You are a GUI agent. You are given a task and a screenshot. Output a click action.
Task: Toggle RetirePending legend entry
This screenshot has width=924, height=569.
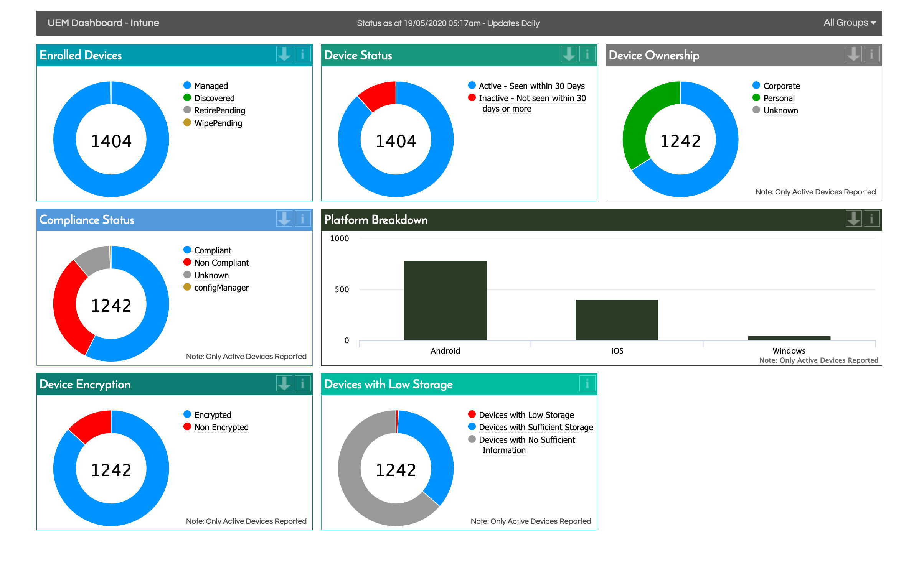(214, 110)
